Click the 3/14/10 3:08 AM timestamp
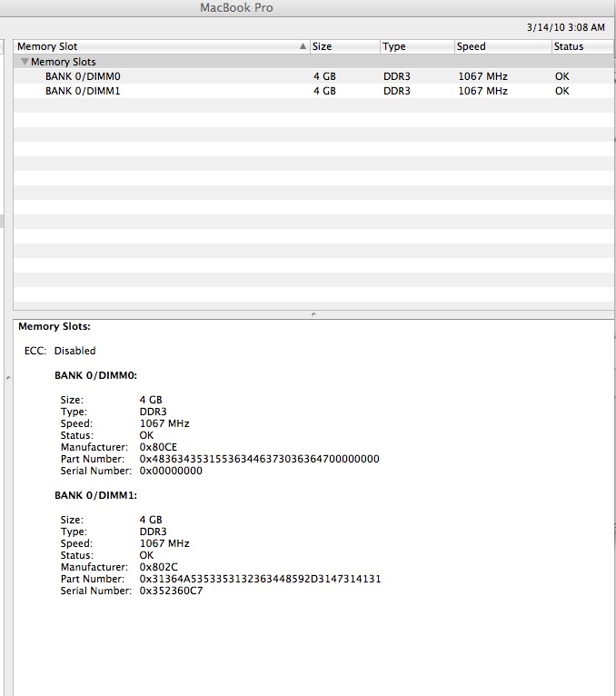 coord(566,27)
